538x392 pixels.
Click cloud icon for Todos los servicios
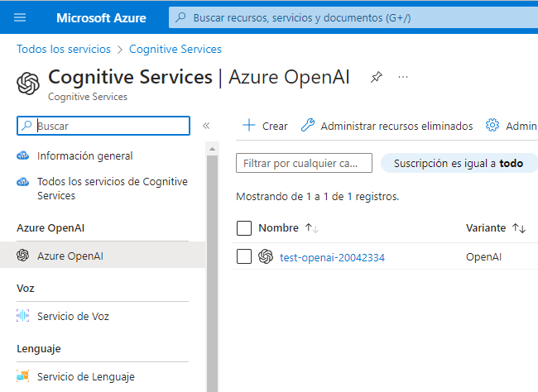[x=23, y=181]
